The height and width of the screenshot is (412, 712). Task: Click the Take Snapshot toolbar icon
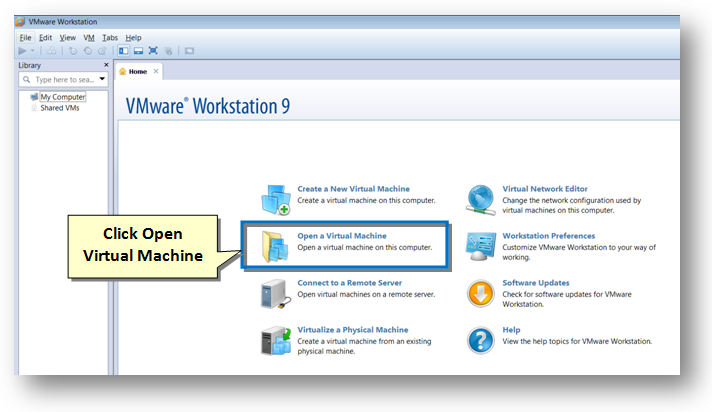pos(73,51)
